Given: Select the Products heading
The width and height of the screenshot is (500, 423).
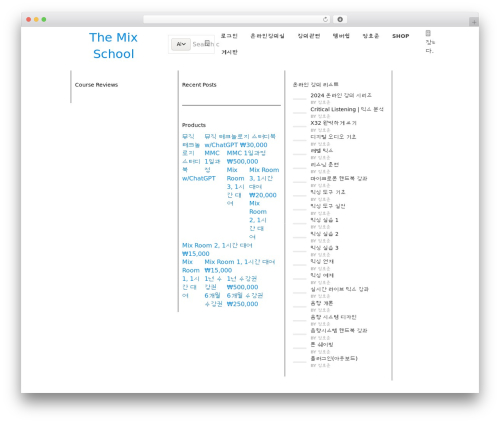Looking at the screenshot, I should [x=194, y=125].
